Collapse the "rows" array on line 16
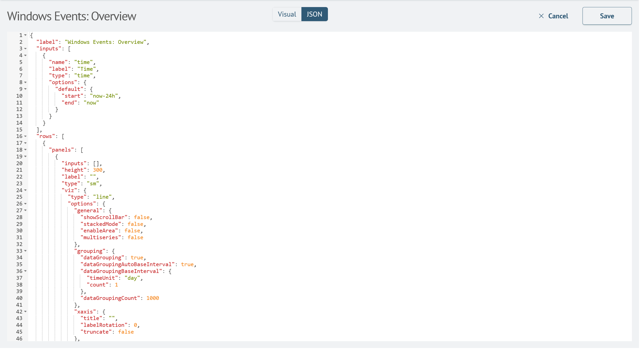 (25, 136)
